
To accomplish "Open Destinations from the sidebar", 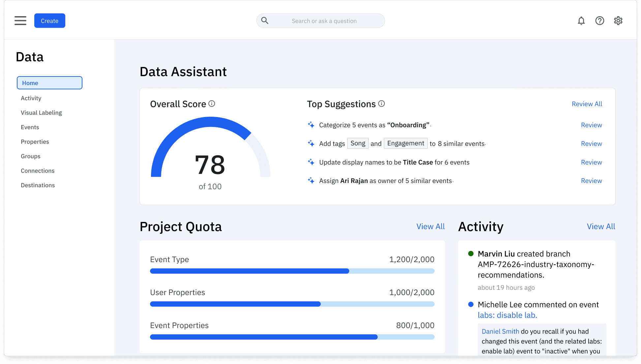I will pyautogui.click(x=38, y=185).
